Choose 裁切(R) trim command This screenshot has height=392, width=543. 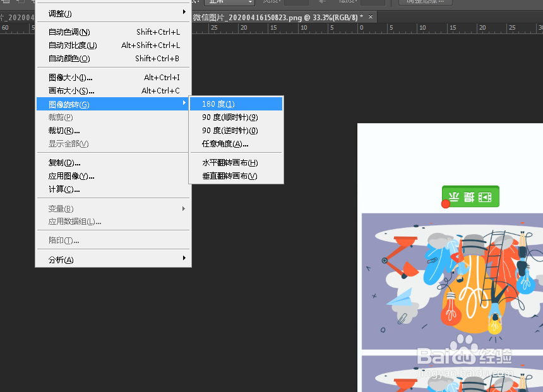click(x=113, y=131)
